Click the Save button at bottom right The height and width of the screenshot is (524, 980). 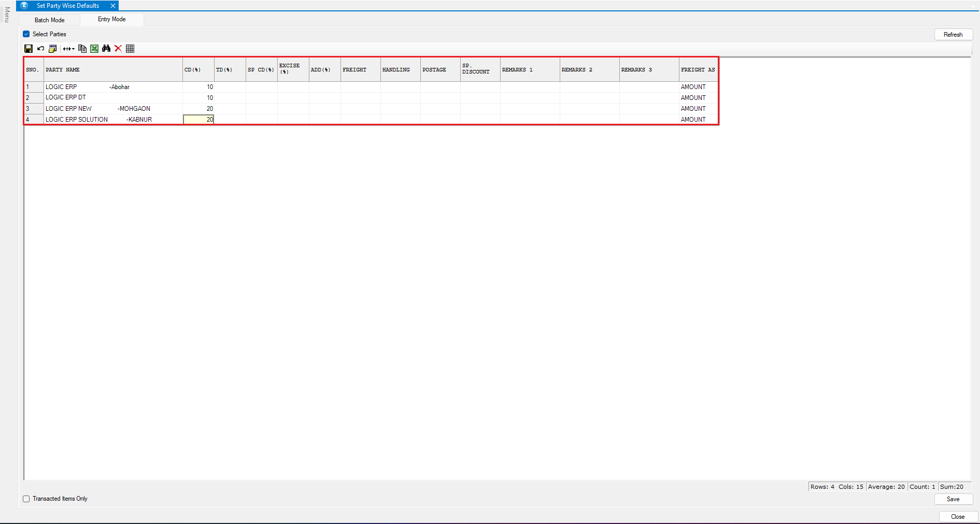[953, 499]
